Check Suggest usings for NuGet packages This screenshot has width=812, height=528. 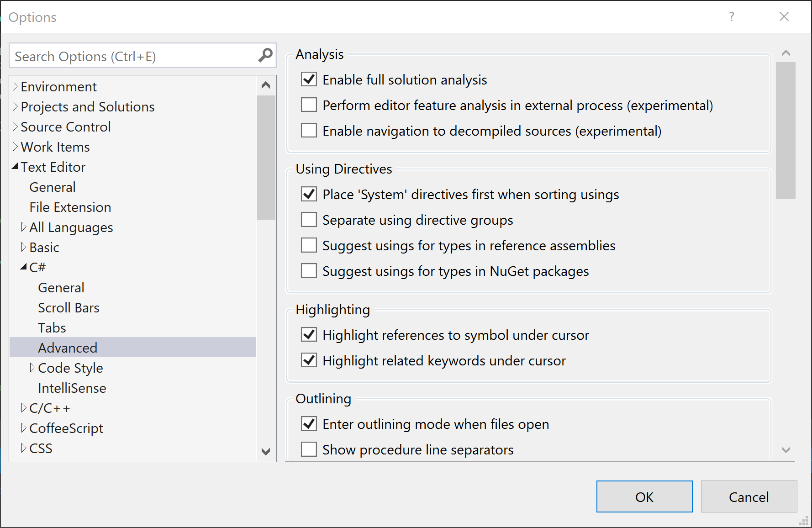pos(309,271)
